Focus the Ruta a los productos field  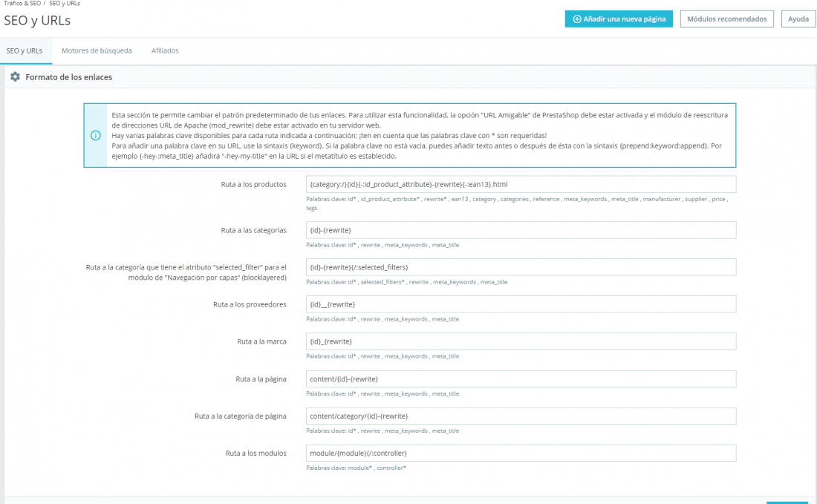(x=521, y=184)
